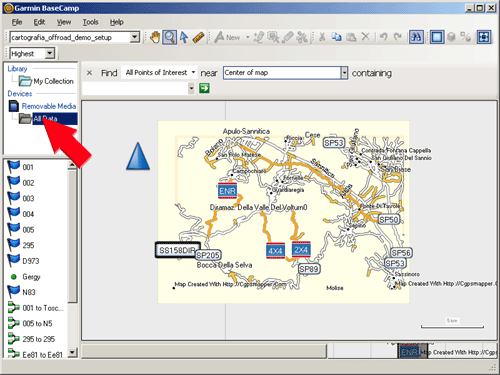Toggle the 2D map view button
500x375 pixels.
437,37
